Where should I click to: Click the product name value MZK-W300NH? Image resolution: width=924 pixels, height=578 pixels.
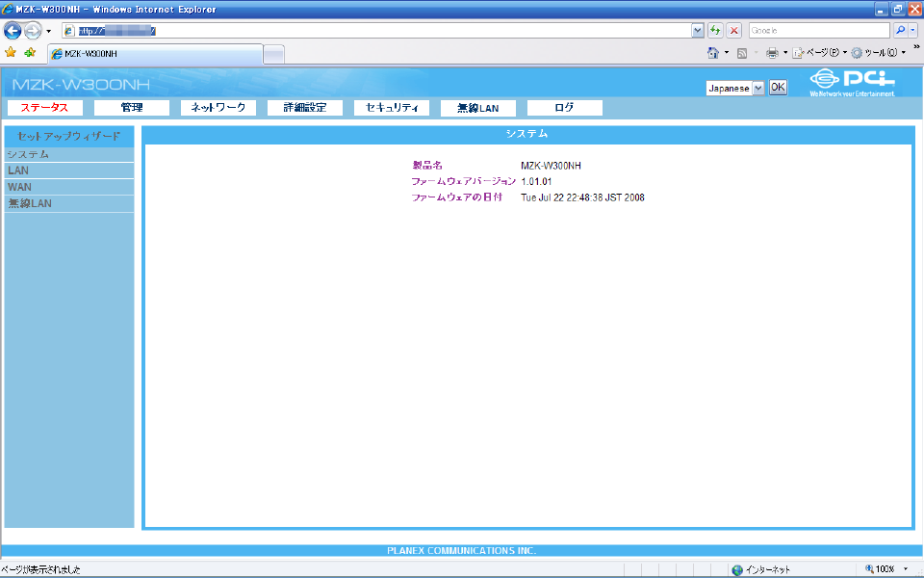[551, 166]
